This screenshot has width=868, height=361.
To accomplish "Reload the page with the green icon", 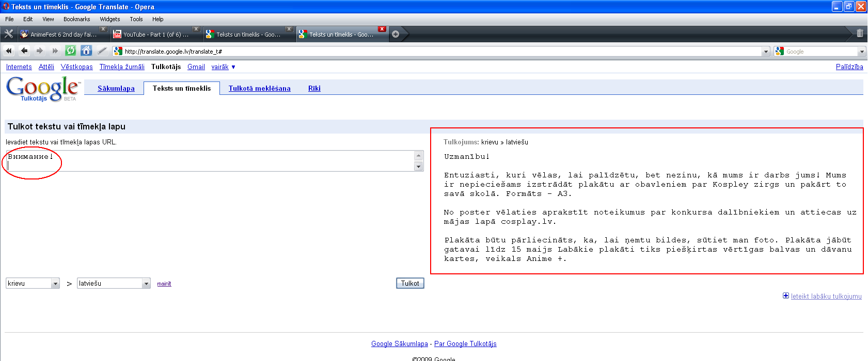I will [x=71, y=51].
